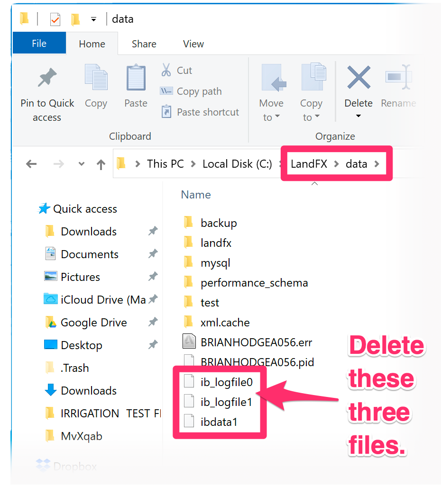Go forward with the right arrow
This screenshot has width=441, height=504.
pyautogui.click(x=58, y=164)
